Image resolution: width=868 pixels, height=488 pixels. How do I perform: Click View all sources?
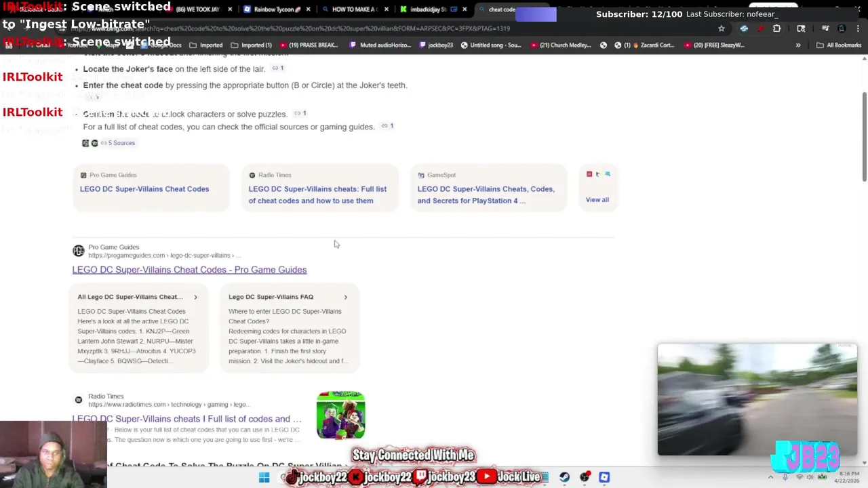tap(597, 200)
